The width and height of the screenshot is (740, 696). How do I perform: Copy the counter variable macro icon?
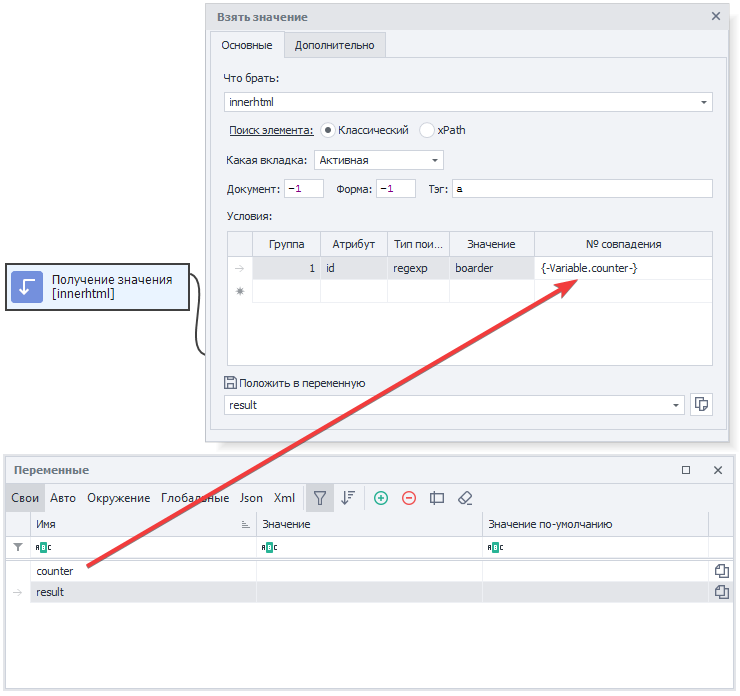[x=721, y=571]
